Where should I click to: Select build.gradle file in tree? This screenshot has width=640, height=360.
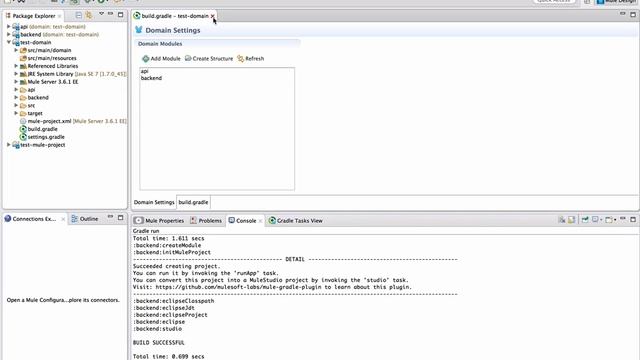(42, 129)
